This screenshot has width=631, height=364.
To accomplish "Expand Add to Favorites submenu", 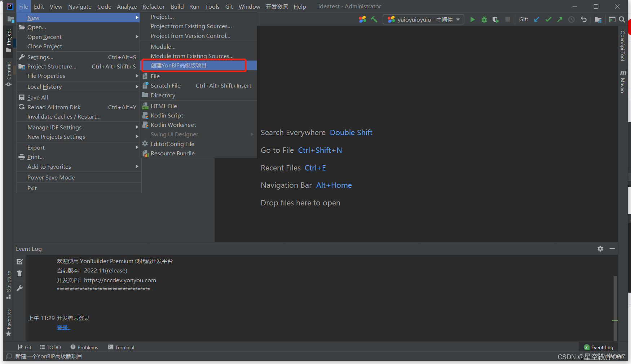I will click(x=79, y=167).
